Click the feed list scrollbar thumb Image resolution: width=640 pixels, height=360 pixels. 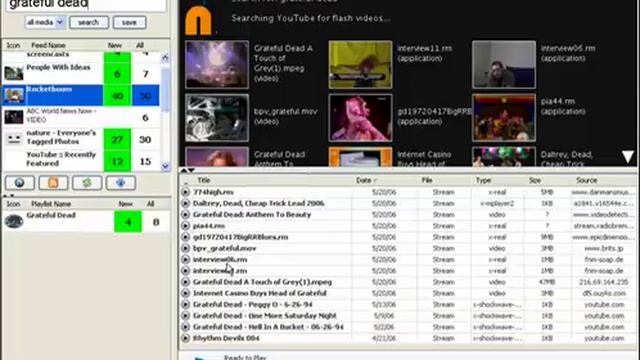pyautogui.click(x=165, y=89)
